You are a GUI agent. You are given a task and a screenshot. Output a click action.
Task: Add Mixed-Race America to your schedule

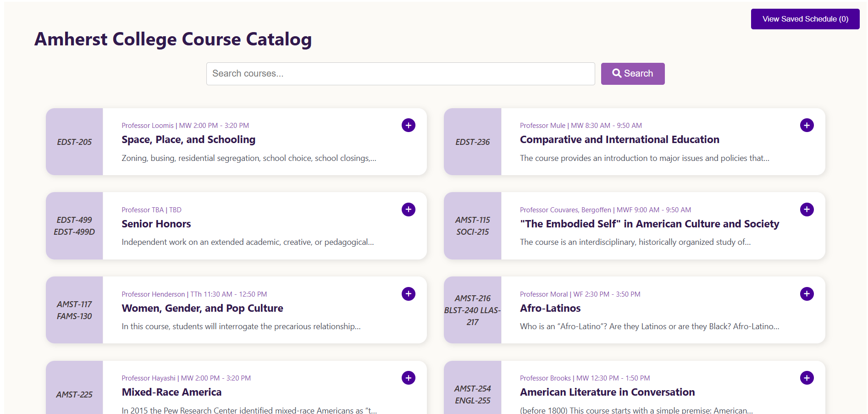[408, 378]
